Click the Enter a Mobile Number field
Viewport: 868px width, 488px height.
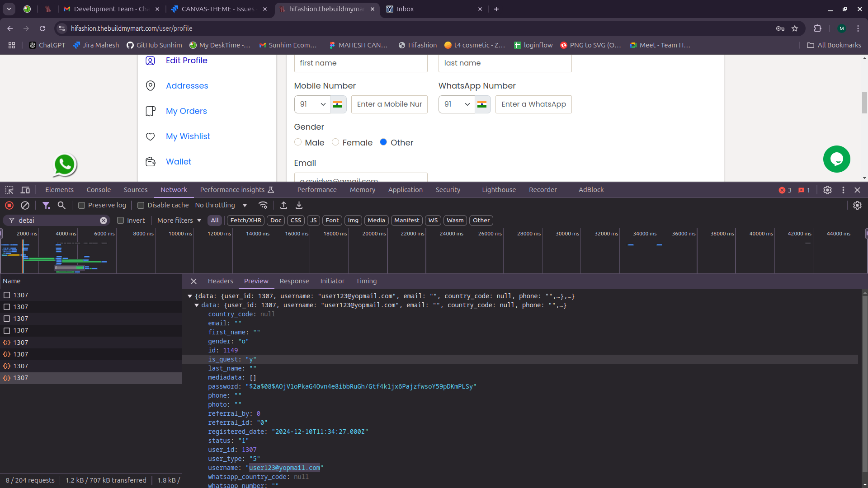click(389, 104)
